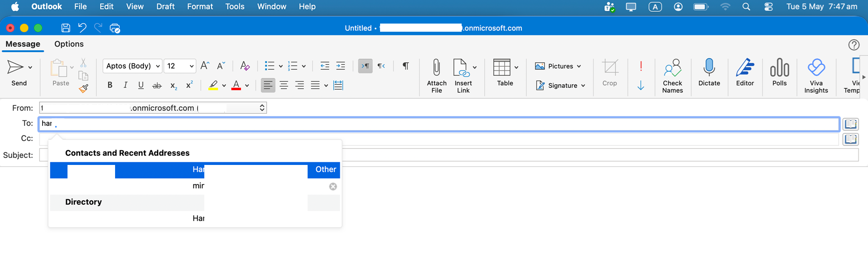This screenshot has width=868, height=261.
Task: Insert a numbered list
Action: pyautogui.click(x=293, y=66)
